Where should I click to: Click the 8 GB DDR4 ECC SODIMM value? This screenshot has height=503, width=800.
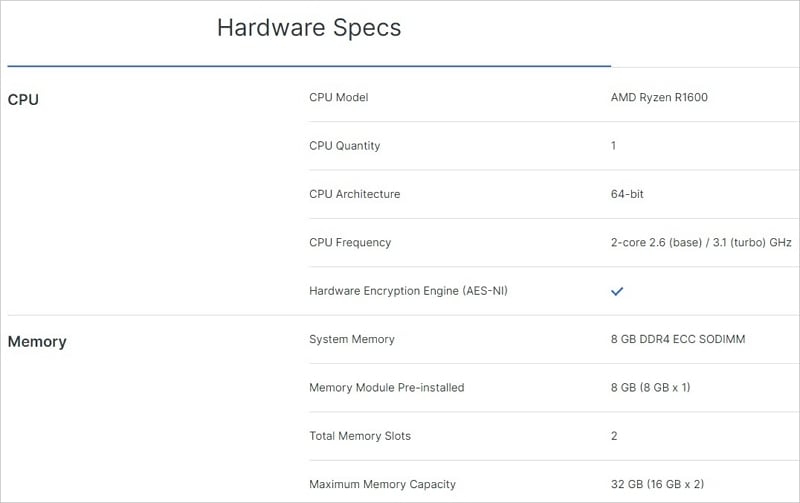678,340
